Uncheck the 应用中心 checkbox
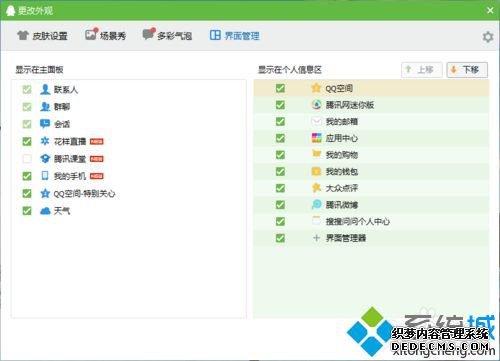 point(280,138)
